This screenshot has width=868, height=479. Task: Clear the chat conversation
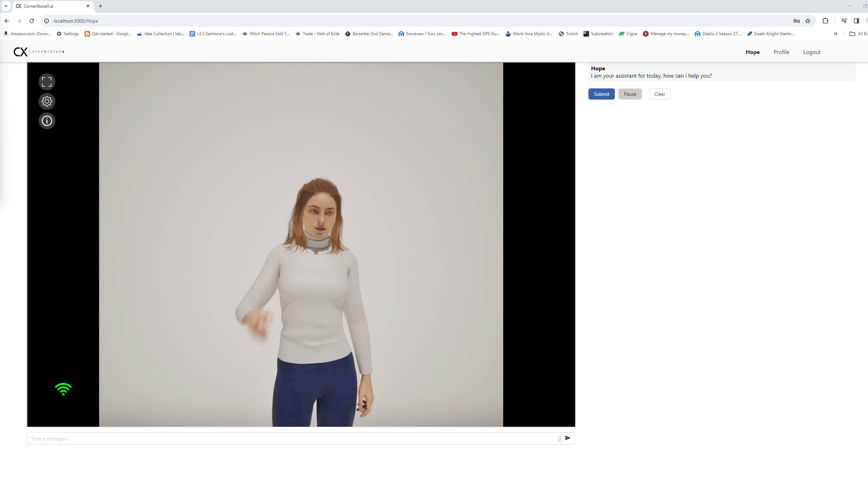point(659,94)
